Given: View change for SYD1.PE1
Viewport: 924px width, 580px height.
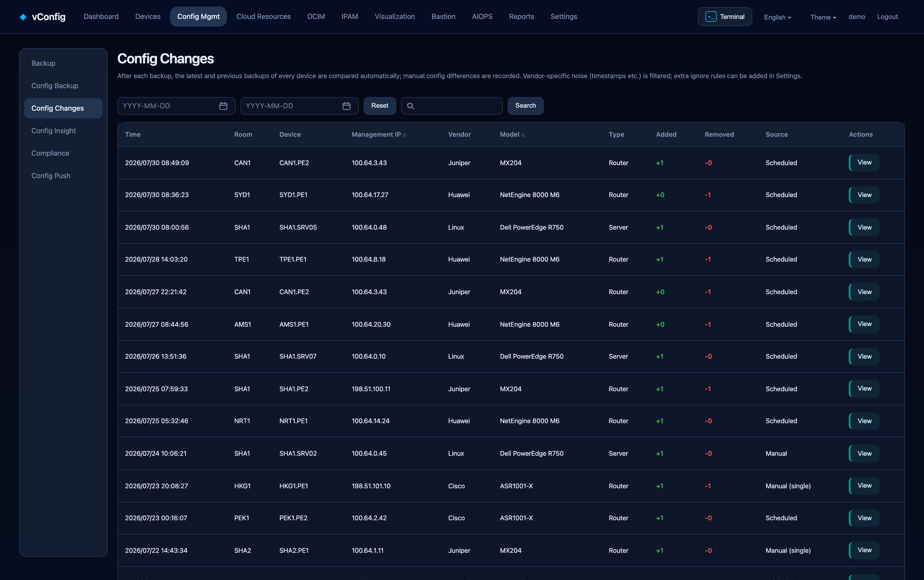Looking at the screenshot, I should click(x=864, y=195).
